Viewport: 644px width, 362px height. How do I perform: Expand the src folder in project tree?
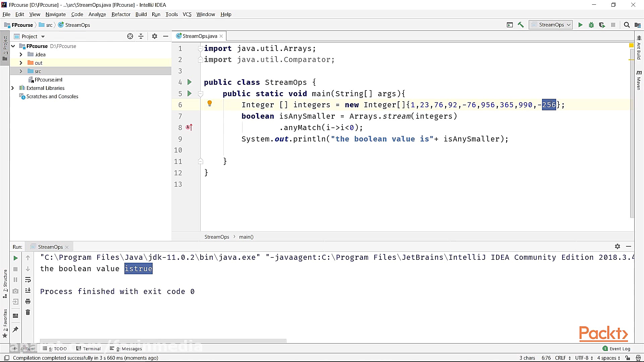click(21, 71)
